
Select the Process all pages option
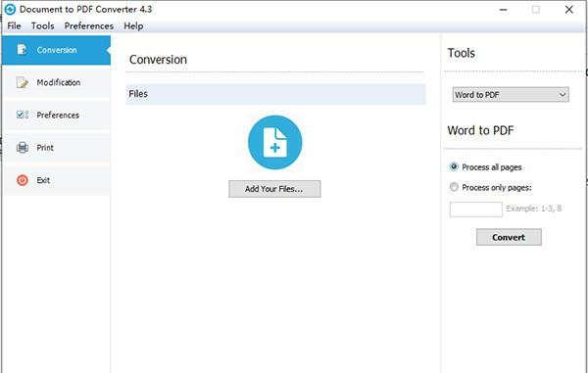[x=486, y=167]
